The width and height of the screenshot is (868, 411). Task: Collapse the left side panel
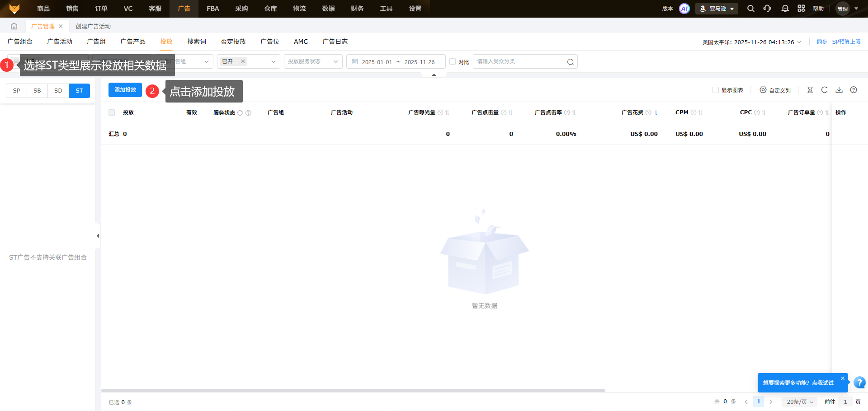tap(98, 236)
